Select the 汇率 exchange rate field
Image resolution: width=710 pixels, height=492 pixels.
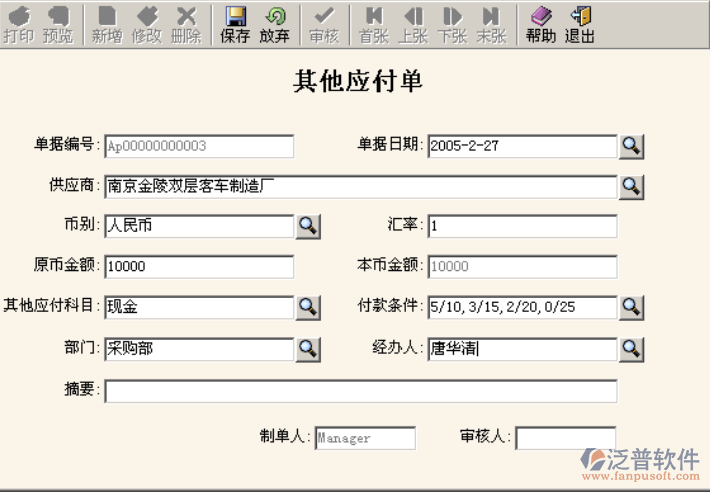(x=522, y=226)
